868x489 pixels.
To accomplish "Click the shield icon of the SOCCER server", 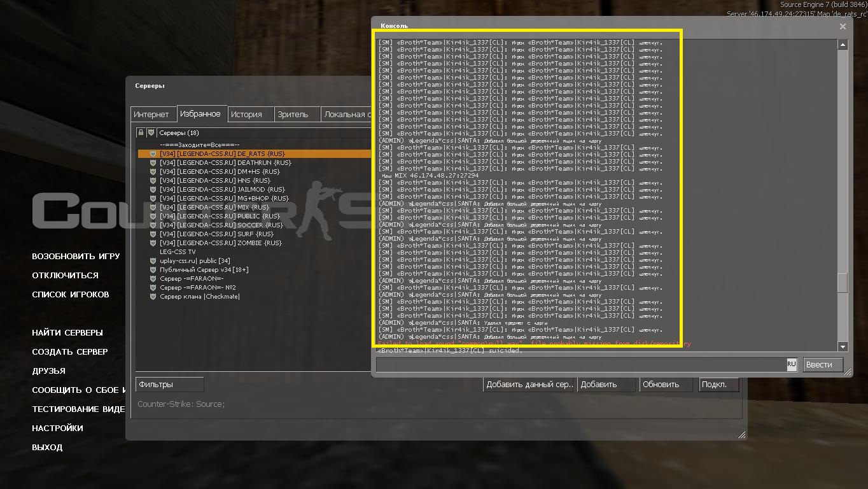I will [153, 225].
